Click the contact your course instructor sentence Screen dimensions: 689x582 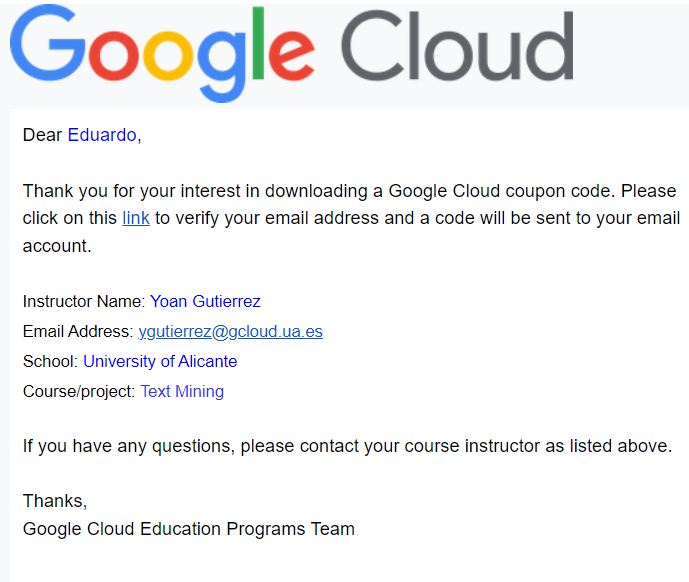pos(348,446)
